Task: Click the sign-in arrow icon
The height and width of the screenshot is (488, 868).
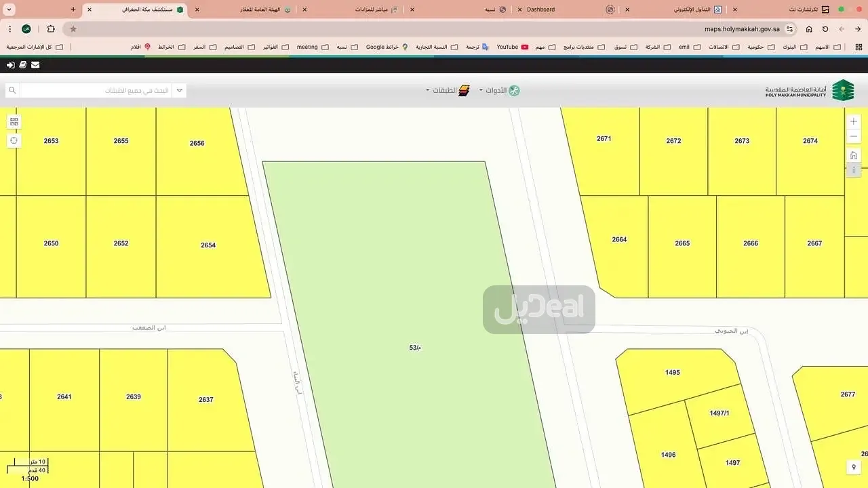Action: [x=10, y=65]
